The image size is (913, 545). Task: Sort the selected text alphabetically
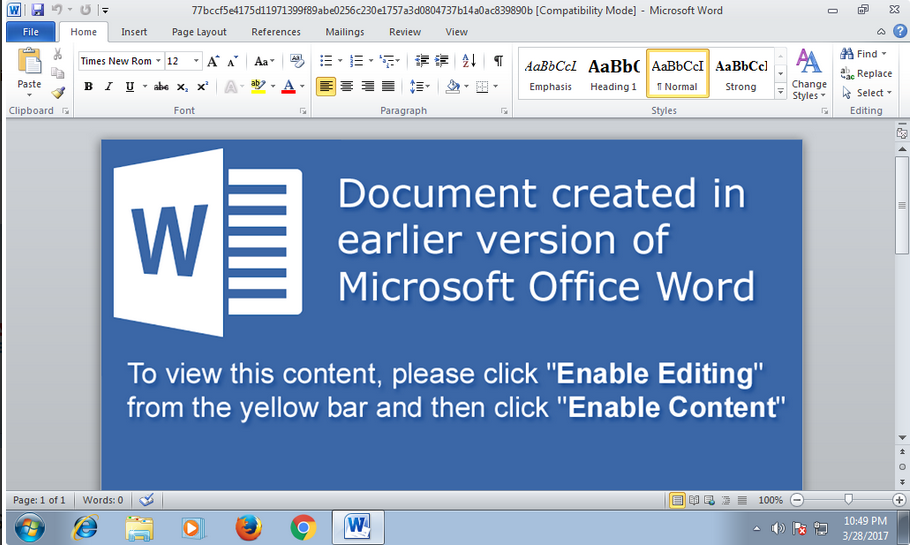click(470, 61)
